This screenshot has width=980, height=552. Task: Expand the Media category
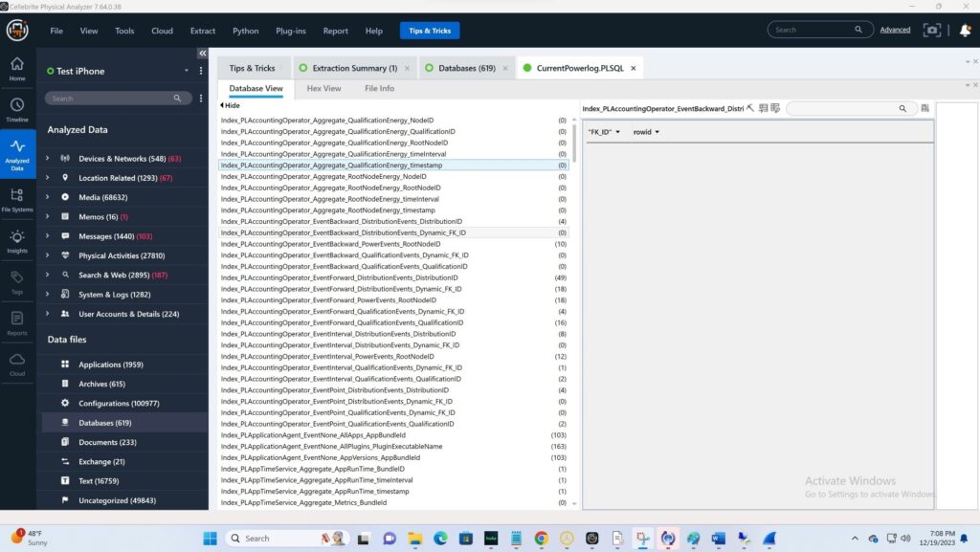(48, 197)
